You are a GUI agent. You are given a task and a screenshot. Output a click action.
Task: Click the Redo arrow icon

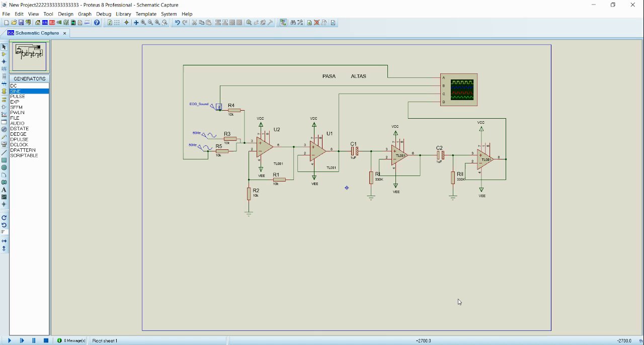click(184, 23)
